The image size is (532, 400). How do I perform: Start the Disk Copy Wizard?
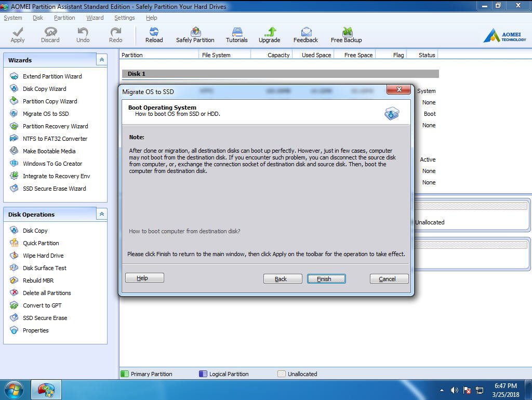[45, 89]
